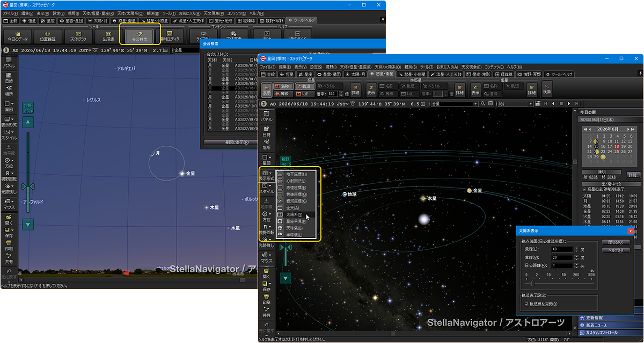Select June 15 in the calendar panel
Screen dimensions: 644x343
point(596,146)
